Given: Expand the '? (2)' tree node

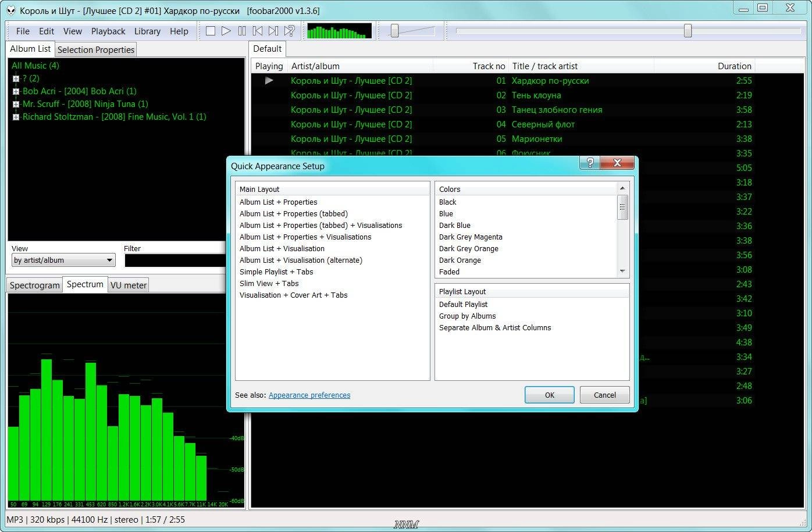Looking at the screenshot, I should click(16, 78).
